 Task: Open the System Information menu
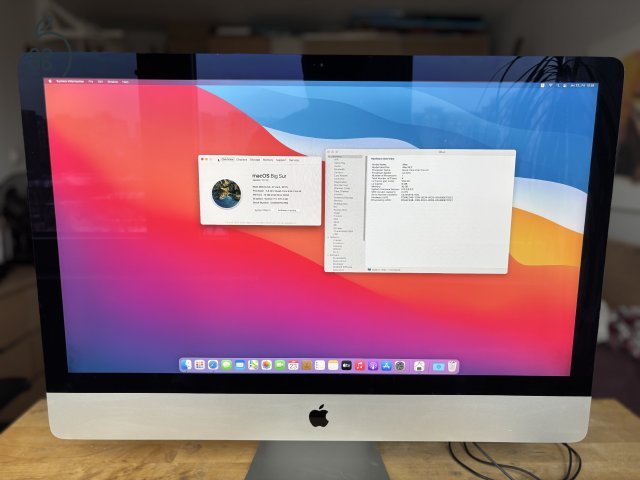click(x=70, y=82)
